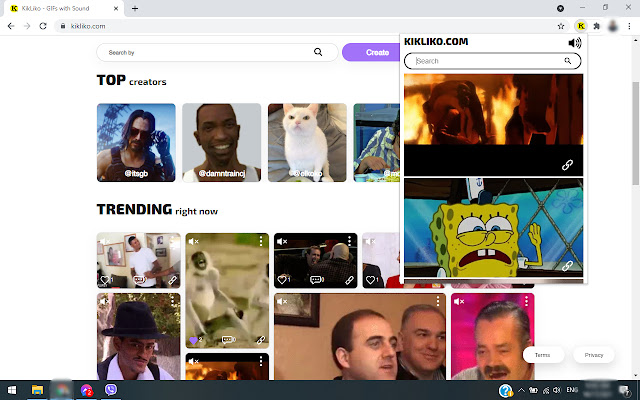The image size is (640, 400).
Task: Switch to the KikLiko browser tab
Action: point(60,8)
